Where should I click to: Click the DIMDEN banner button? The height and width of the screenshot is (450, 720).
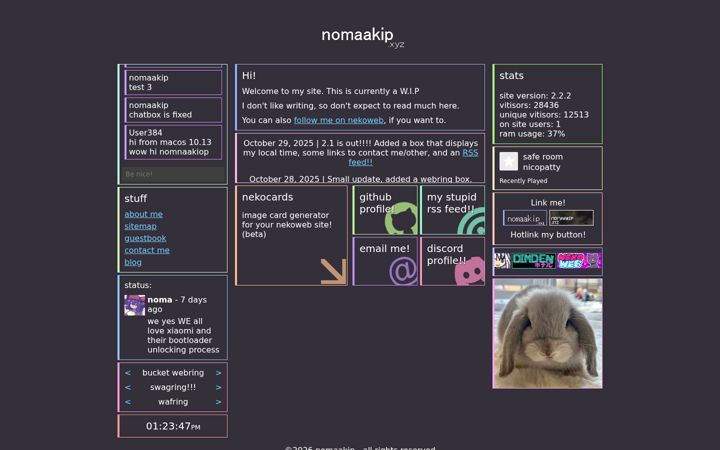pyautogui.click(x=534, y=261)
